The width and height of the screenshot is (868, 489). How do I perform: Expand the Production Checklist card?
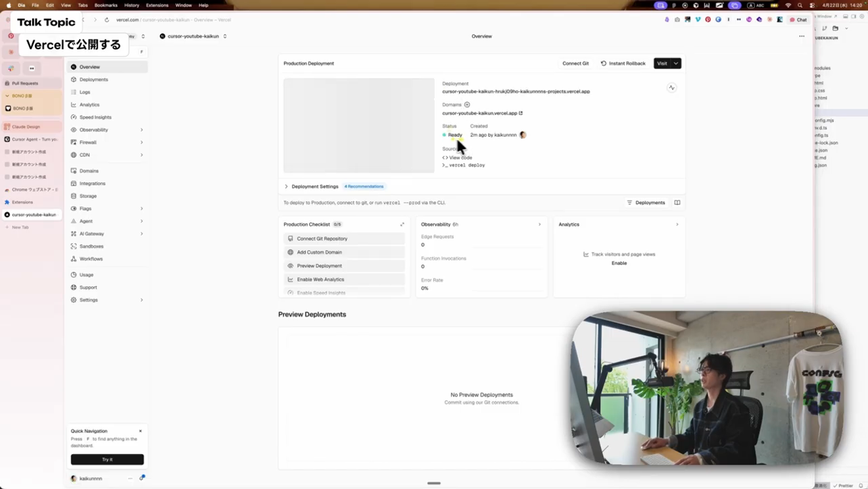tap(402, 224)
